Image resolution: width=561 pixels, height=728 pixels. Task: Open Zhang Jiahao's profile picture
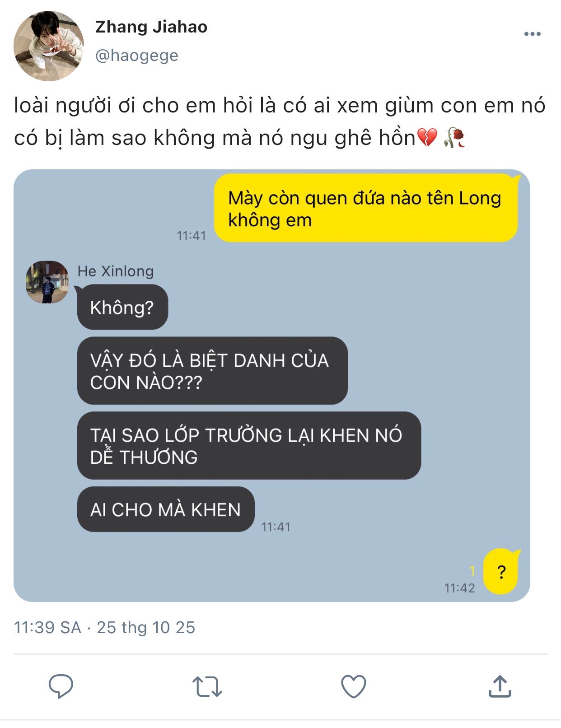[x=49, y=46]
